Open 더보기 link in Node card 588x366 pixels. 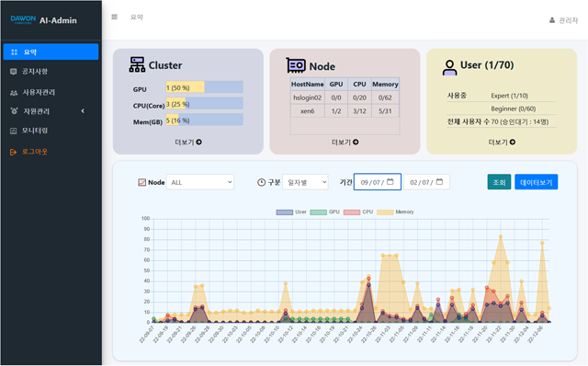[x=345, y=142]
